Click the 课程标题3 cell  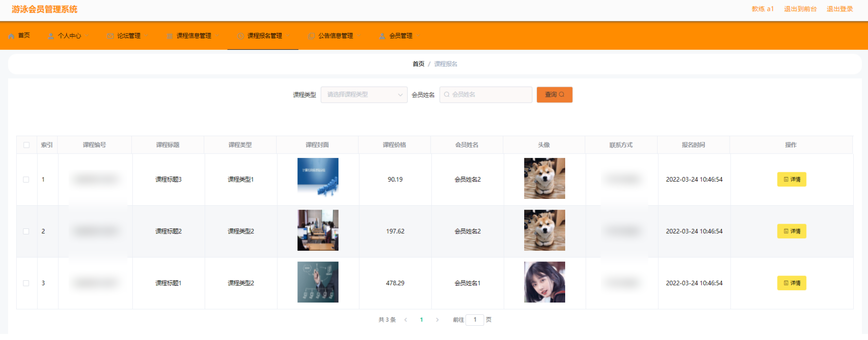168,180
